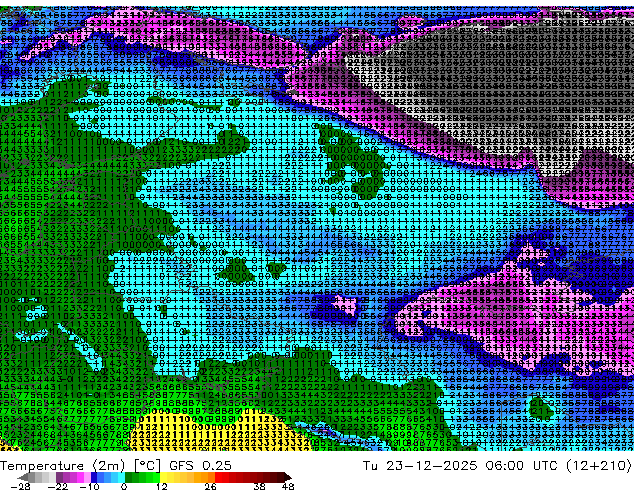Click the '48' legend value

(288, 486)
